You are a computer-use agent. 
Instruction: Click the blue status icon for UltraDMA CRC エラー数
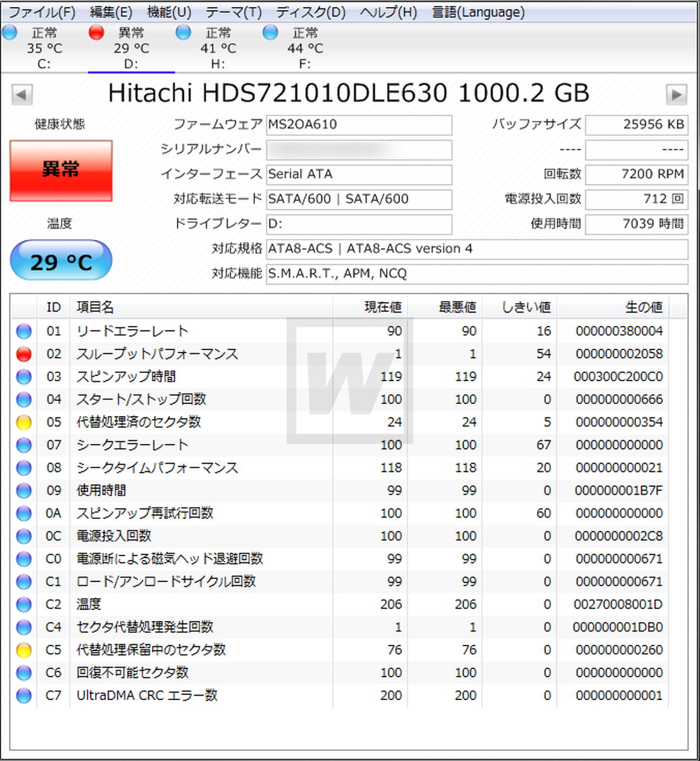[x=24, y=696]
